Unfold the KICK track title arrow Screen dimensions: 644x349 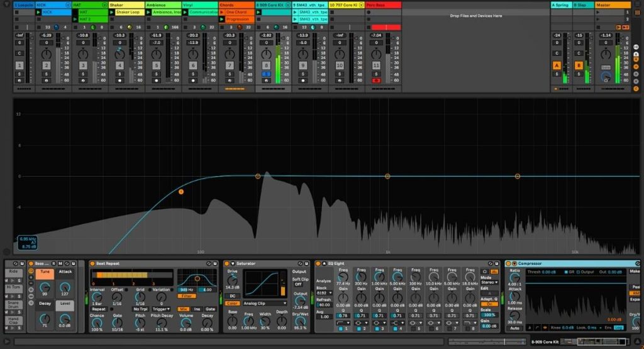pyautogui.click(x=68, y=5)
